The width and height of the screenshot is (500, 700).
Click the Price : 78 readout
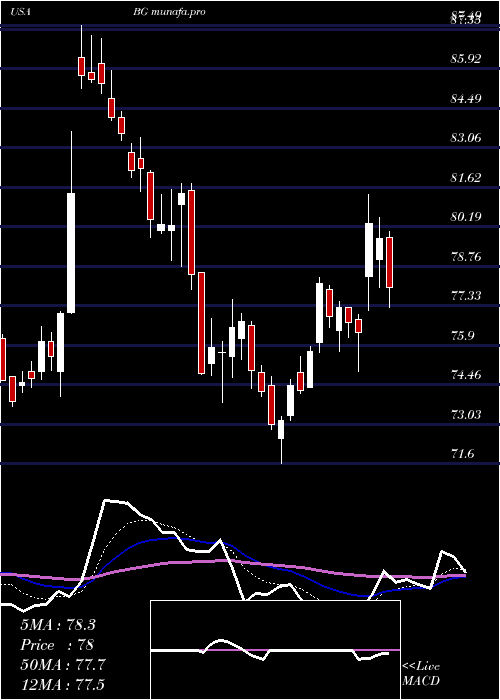pos(57,645)
